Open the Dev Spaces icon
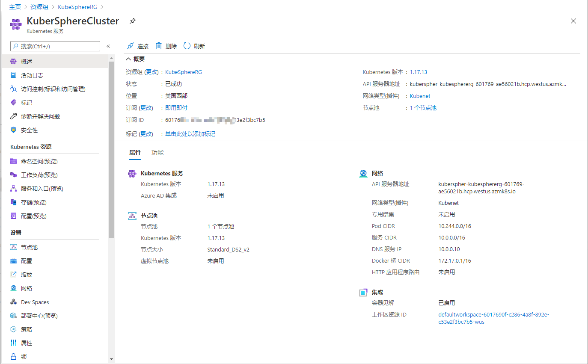The width and height of the screenshot is (588, 364). 14,302
